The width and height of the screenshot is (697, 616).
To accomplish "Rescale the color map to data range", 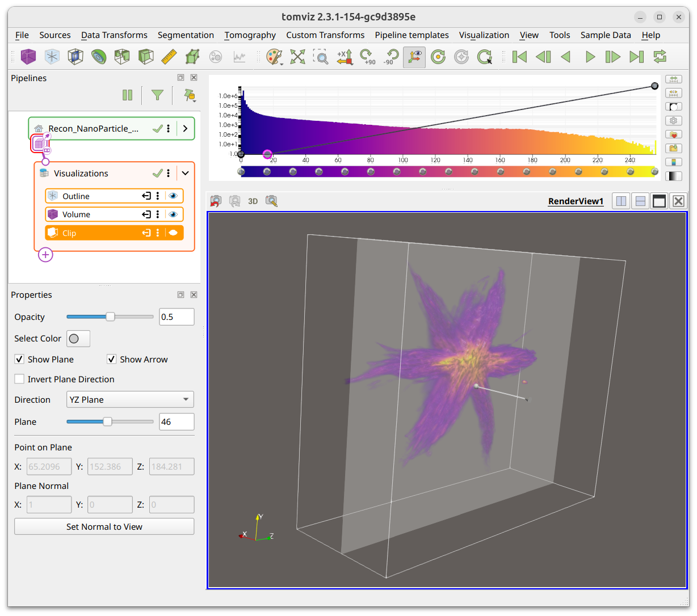I will pyautogui.click(x=673, y=79).
